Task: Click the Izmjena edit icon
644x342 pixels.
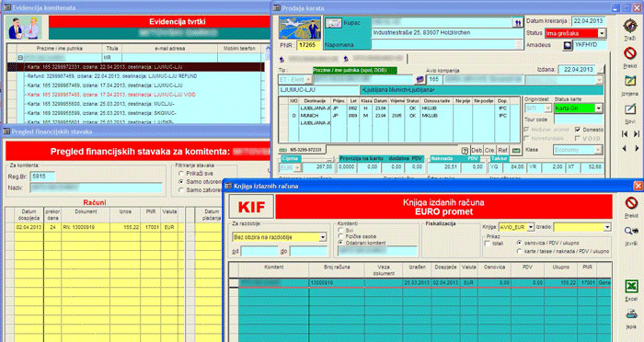Action: click(629, 81)
